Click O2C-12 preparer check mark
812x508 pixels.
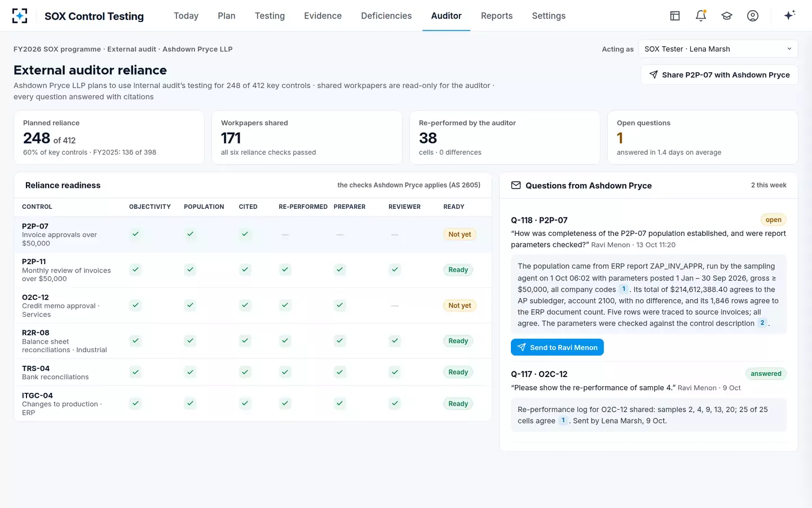(340, 305)
